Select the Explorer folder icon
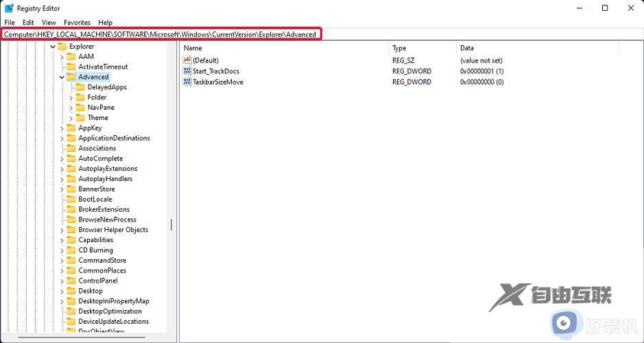644x343 pixels. click(62, 46)
